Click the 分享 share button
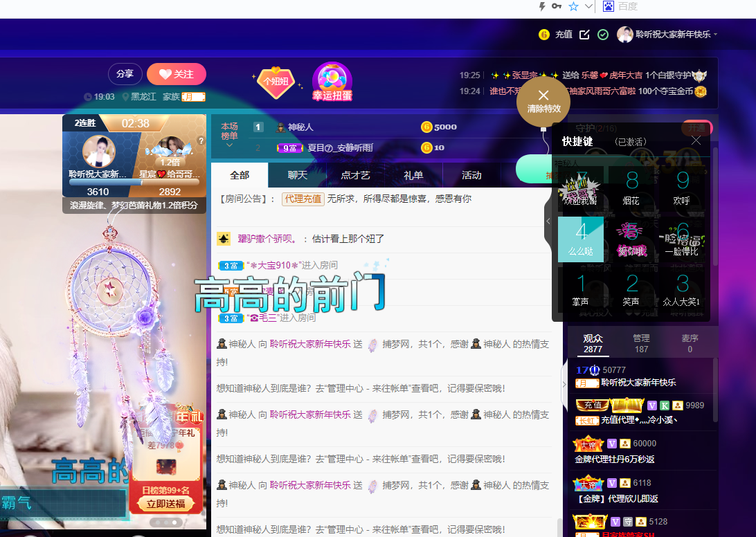Screen dimensions: 756x537 pos(125,74)
